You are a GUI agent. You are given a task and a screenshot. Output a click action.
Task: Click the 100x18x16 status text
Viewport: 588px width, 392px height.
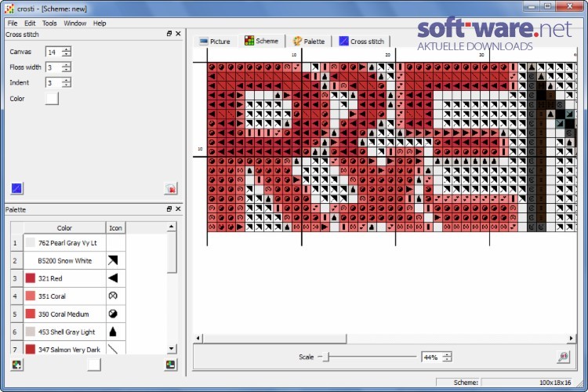[555, 383]
